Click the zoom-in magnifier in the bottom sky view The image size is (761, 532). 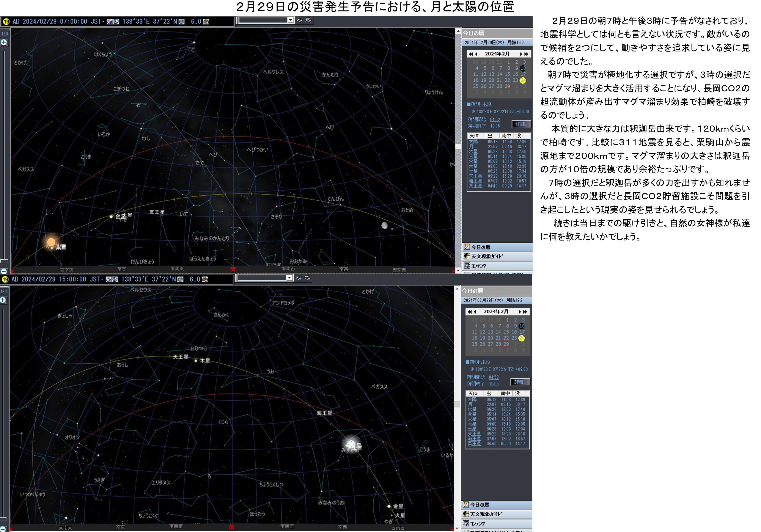(x=3, y=300)
